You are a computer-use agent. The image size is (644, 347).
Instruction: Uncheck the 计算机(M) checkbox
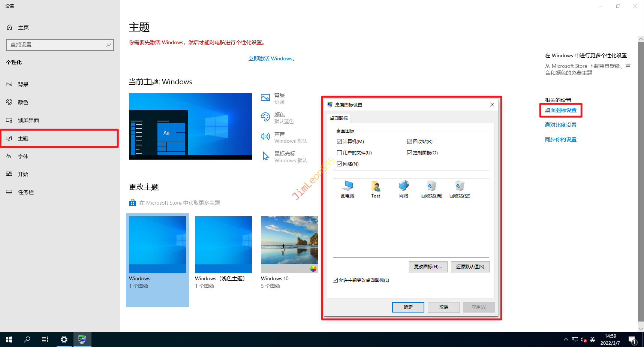(x=340, y=142)
